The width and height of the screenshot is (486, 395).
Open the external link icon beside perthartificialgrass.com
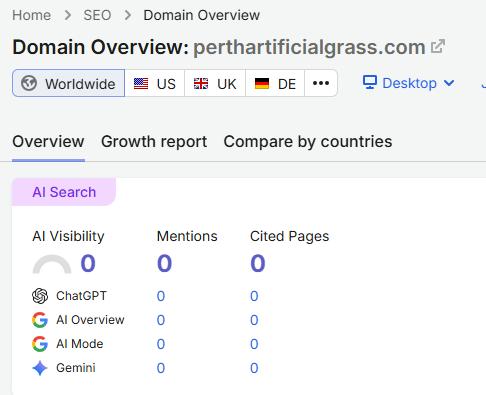point(438,47)
